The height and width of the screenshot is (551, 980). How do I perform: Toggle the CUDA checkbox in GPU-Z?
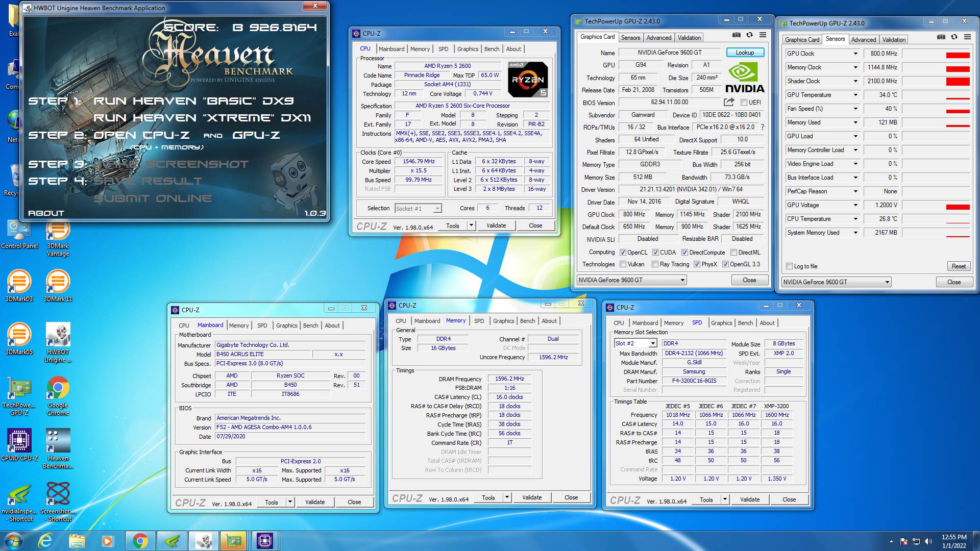pos(655,253)
